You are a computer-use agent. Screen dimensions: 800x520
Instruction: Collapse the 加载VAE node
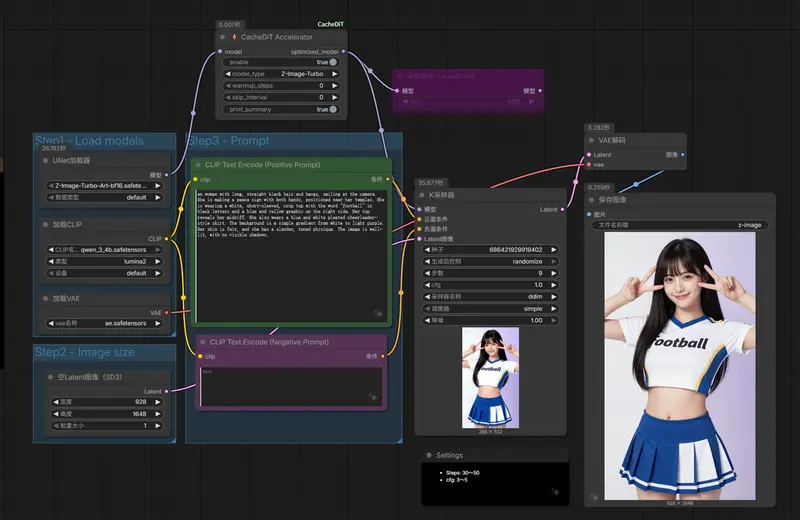pos(45,299)
